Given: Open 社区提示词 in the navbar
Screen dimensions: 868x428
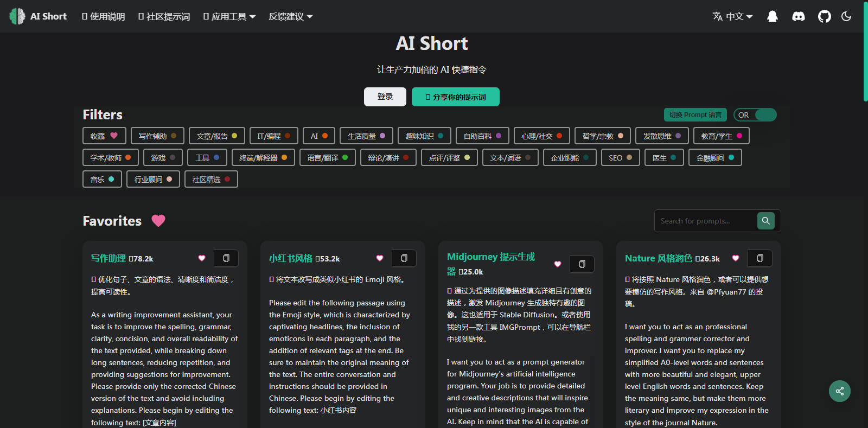Looking at the screenshot, I should [164, 16].
